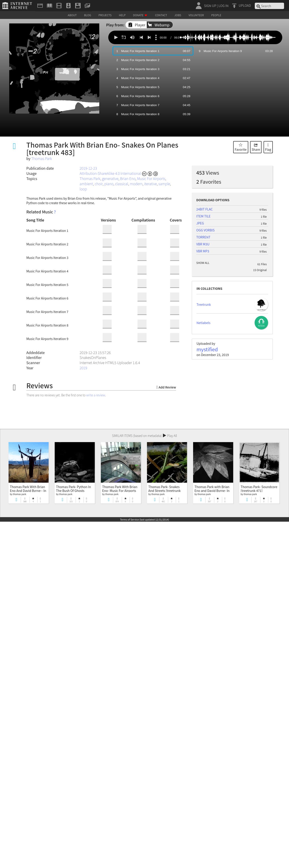Open the 2019 year link
This screenshot has height=868, width=289.
tap(83, 368)
